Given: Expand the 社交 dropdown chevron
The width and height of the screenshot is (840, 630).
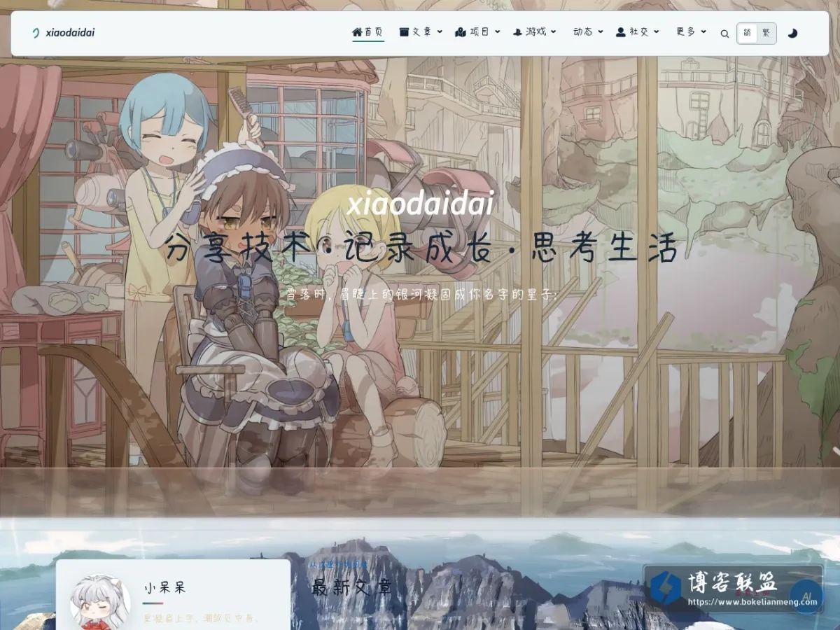Looking at the screenshot, I should point(657,32).
